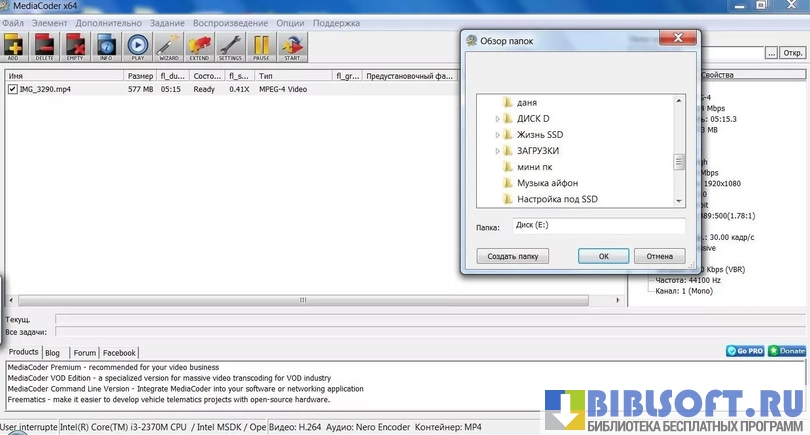Open the EXTEND puzzle icon
Screen dimensions: 810x435
(200, 46)
